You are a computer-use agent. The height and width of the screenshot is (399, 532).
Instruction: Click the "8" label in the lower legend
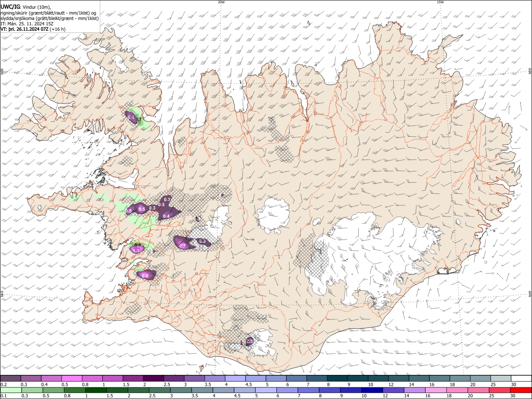tap(321, 396)
